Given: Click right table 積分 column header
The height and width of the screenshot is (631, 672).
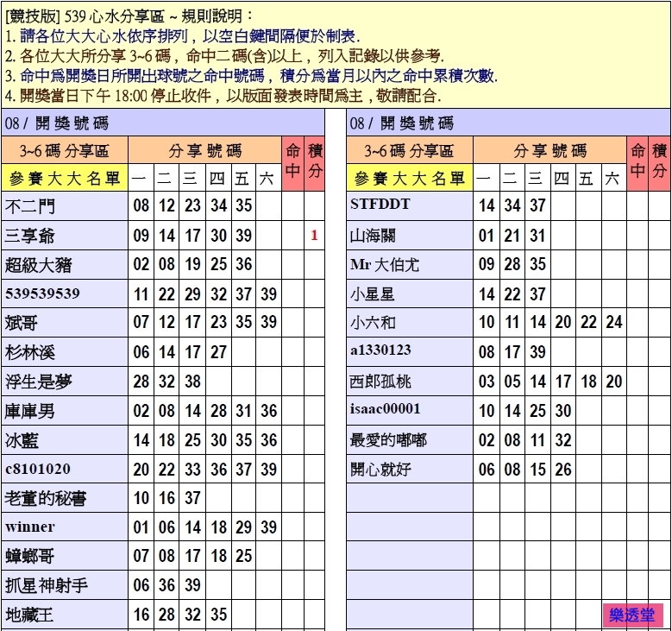Looking at the screenshot, I should point(660,163).
